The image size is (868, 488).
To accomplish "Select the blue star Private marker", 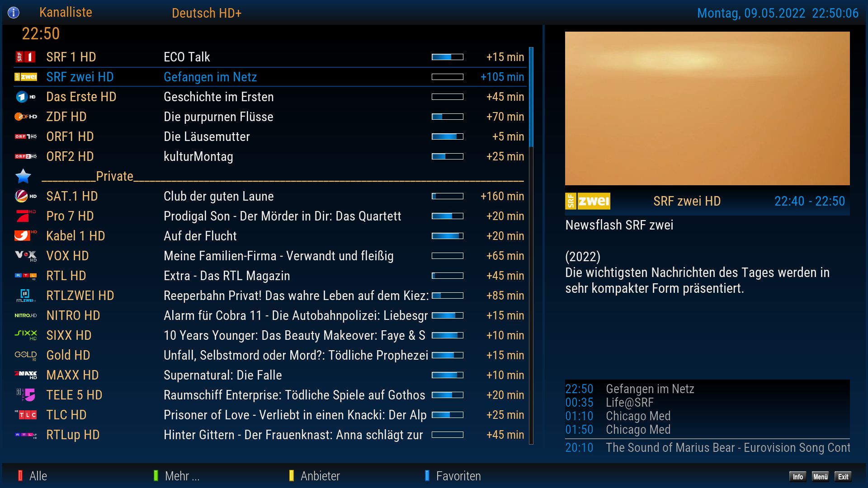I will pyautogui.click(x=23, y=176).
